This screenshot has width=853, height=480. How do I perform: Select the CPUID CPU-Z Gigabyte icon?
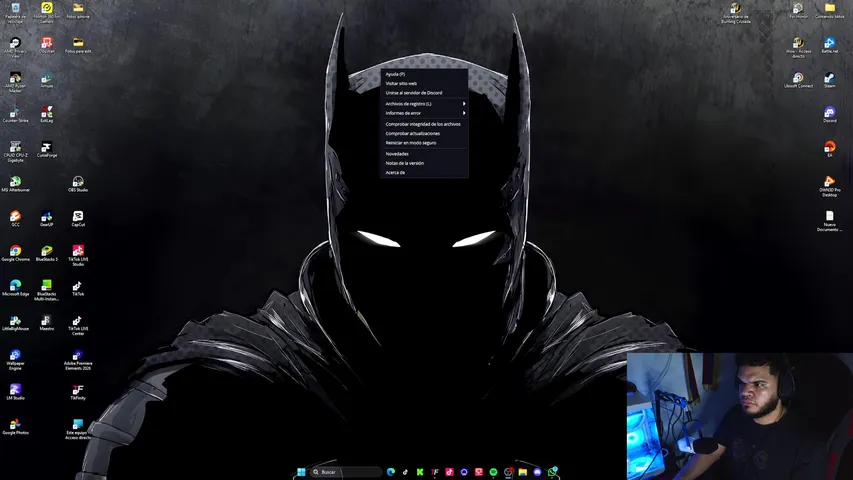tap(15, 151)
